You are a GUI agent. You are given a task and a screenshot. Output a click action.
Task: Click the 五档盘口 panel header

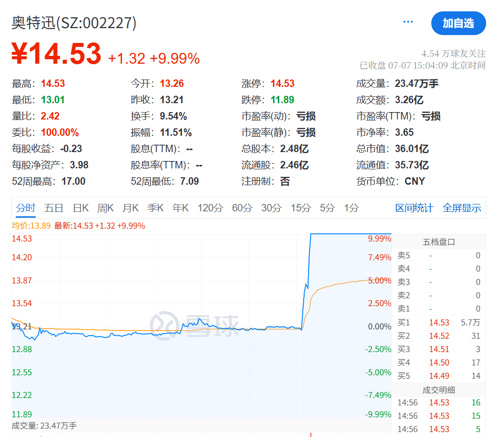coord(439,242)
